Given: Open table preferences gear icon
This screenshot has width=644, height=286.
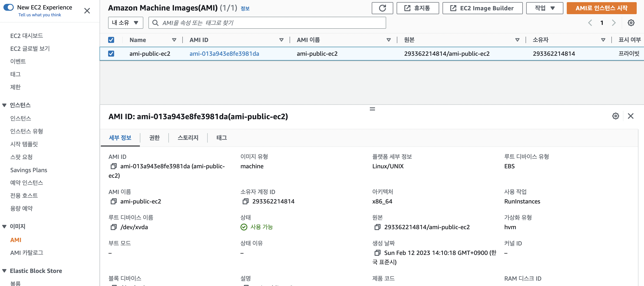Looking at the screenshot, I should tap(631, 23).
